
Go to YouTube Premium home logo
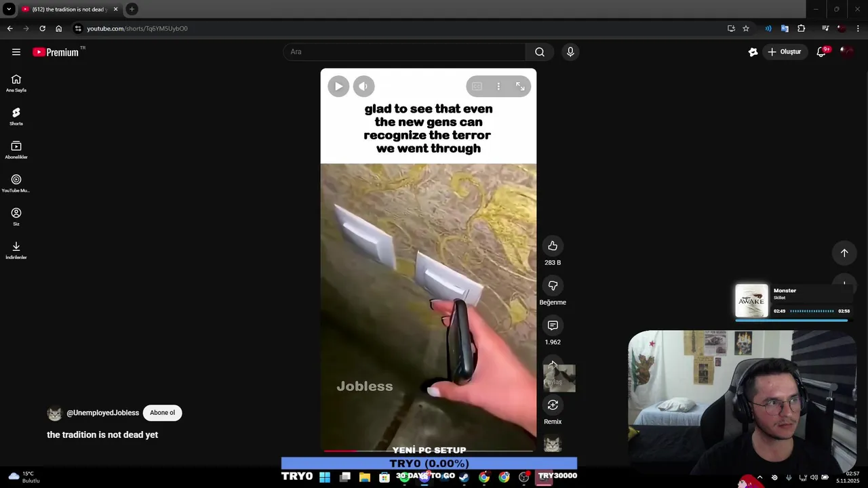click(56, 52)
